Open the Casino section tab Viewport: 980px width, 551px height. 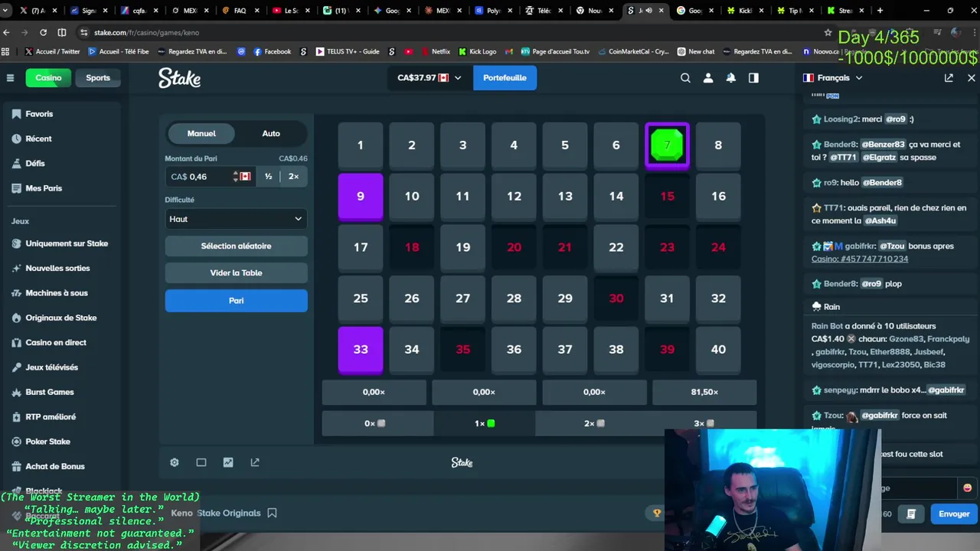[x=48, y=78]
